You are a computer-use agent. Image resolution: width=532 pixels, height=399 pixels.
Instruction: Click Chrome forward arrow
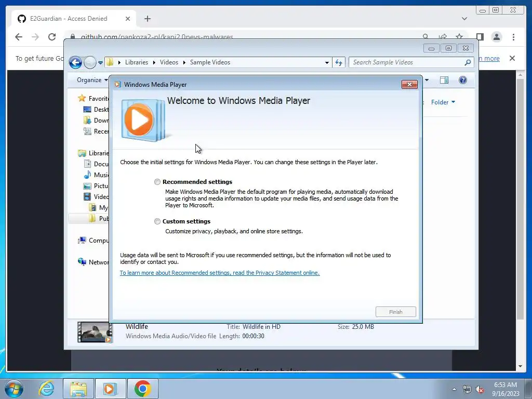[35, 37]
